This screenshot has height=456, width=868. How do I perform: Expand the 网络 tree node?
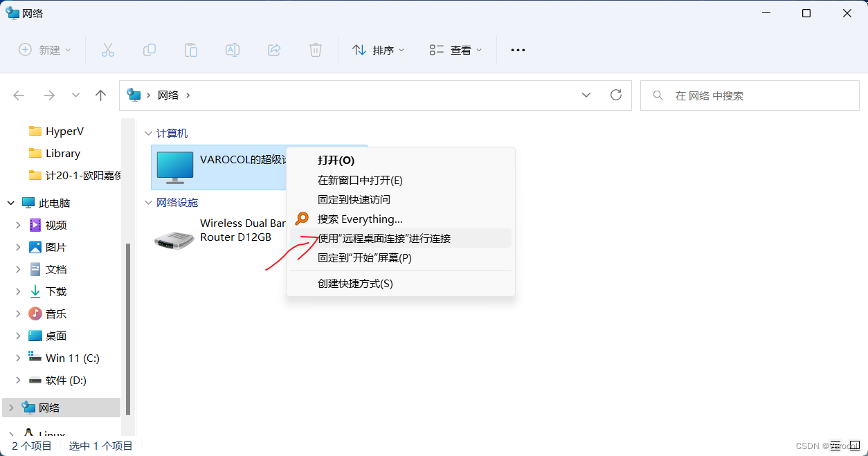(x=10, y=408)
